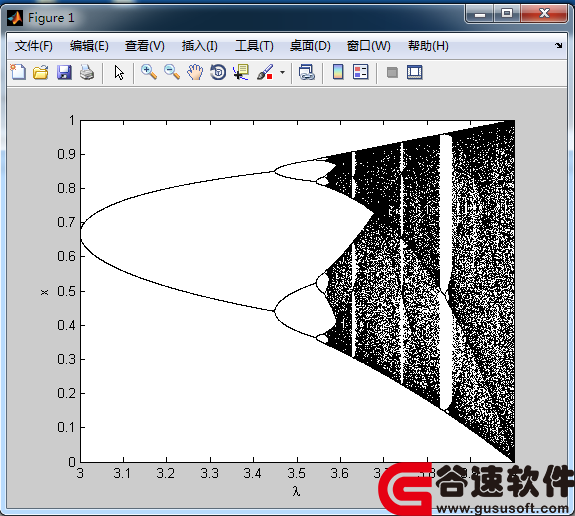This screenshot has height=516, width=575.
Task: Click the x-axis tick label 3.6
Action: (x=340, y=473)
